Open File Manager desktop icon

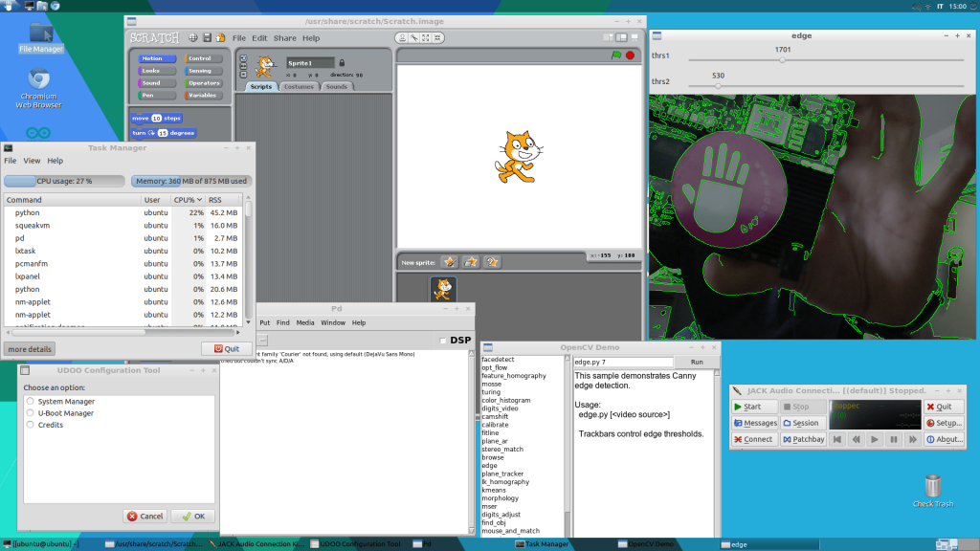pos(40,37)
